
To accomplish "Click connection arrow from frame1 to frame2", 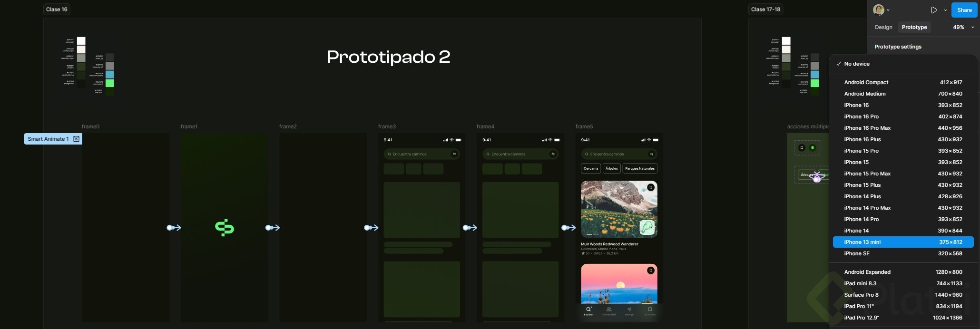I will click(x=273, y=228).
